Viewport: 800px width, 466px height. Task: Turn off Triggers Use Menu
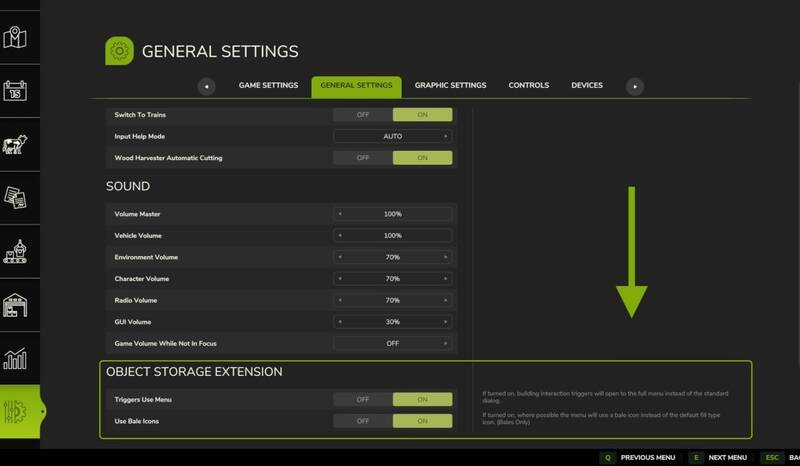(362, 400)
